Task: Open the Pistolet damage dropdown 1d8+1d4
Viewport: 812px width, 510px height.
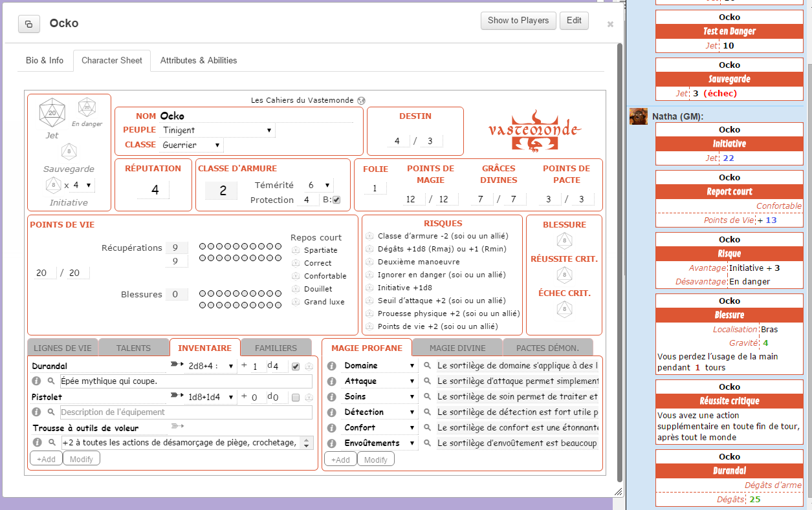Action: [211, 398]
